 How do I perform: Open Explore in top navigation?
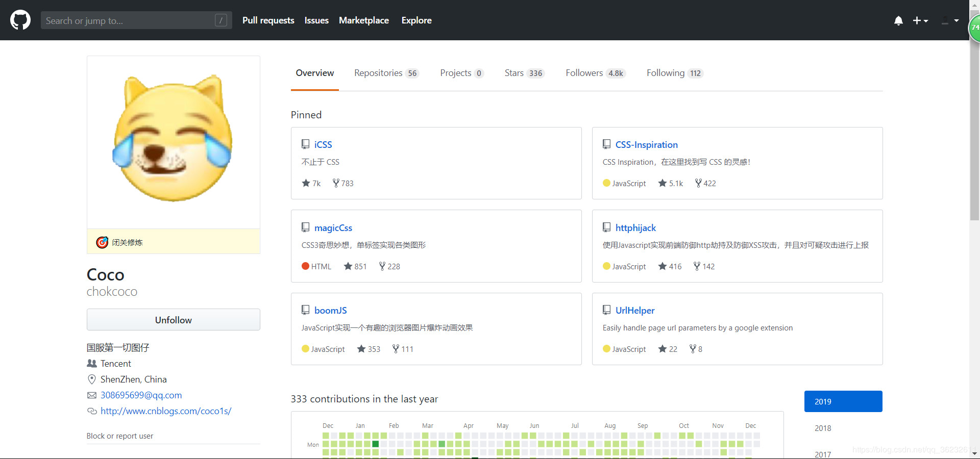(416, 20)
